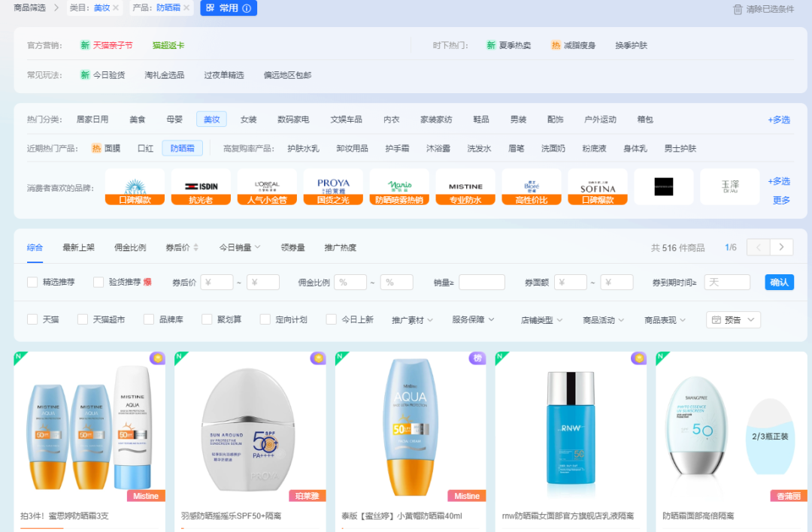Check the 天猫 checkbox

pyautogui.click(x=32, y=319)
